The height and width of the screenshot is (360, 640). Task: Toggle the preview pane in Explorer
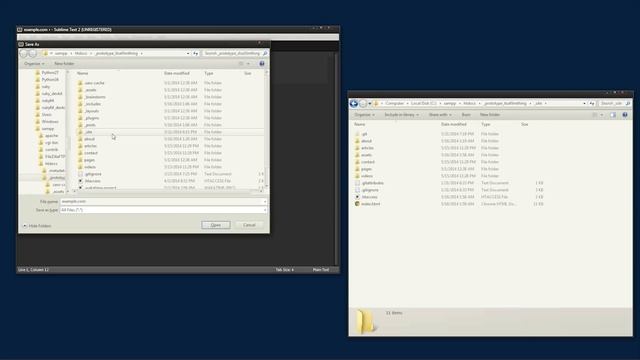(613, 115)
